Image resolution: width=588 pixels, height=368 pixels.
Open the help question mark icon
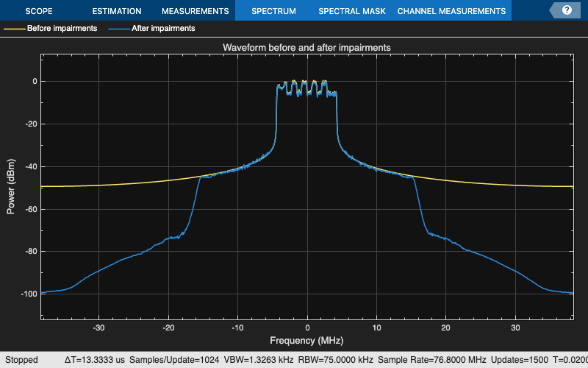click(x=567, y=10)
